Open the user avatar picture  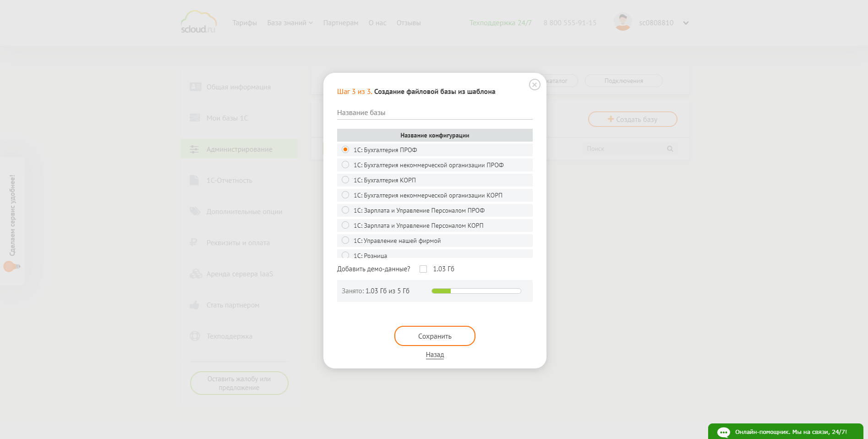[622, 22]
